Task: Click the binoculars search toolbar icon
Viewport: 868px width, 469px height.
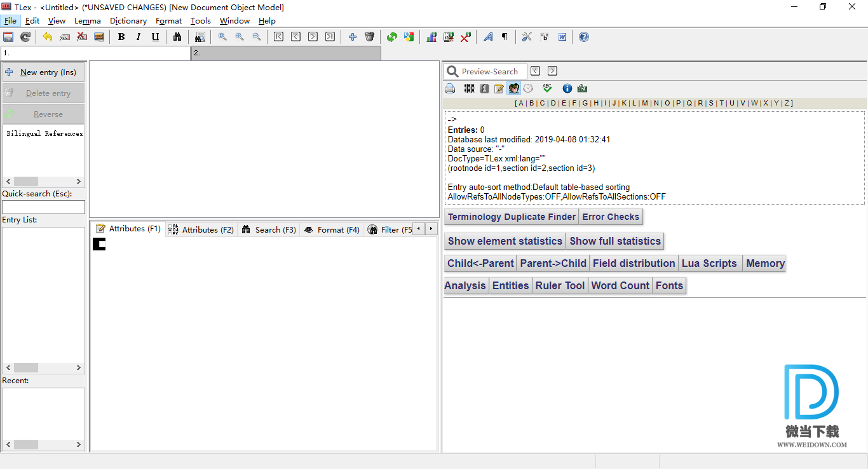Action: click(x=177, y=37)
